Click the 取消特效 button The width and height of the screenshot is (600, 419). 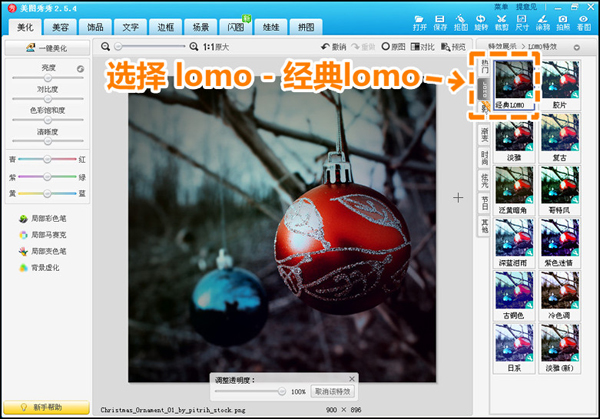(332, 391)
